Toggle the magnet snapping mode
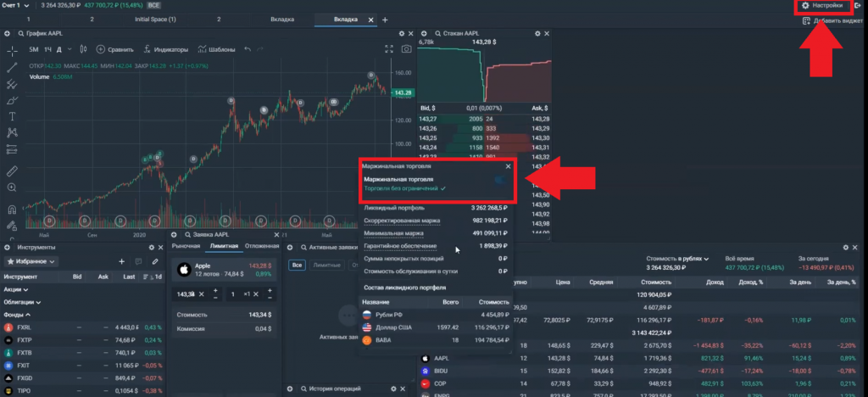 point(12,210)
